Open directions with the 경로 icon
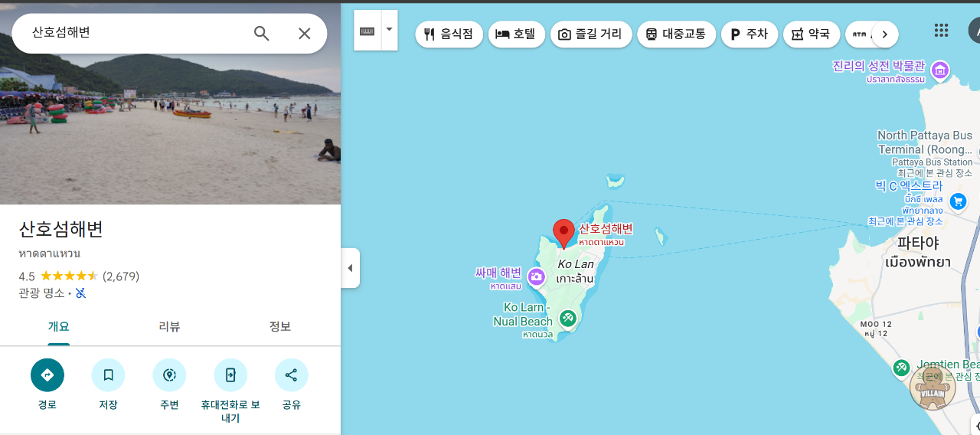The height and width of the screenshot is (435, 980). tap(47, 375)
